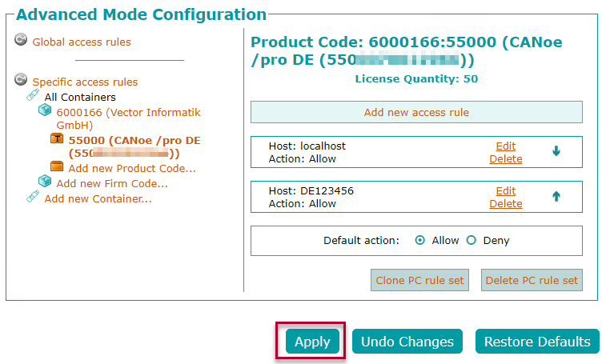Viewport: 606px width, 364px height.
Task: Edit the localhost host rule
Action: pyautogui.click(x=505, y=146)
